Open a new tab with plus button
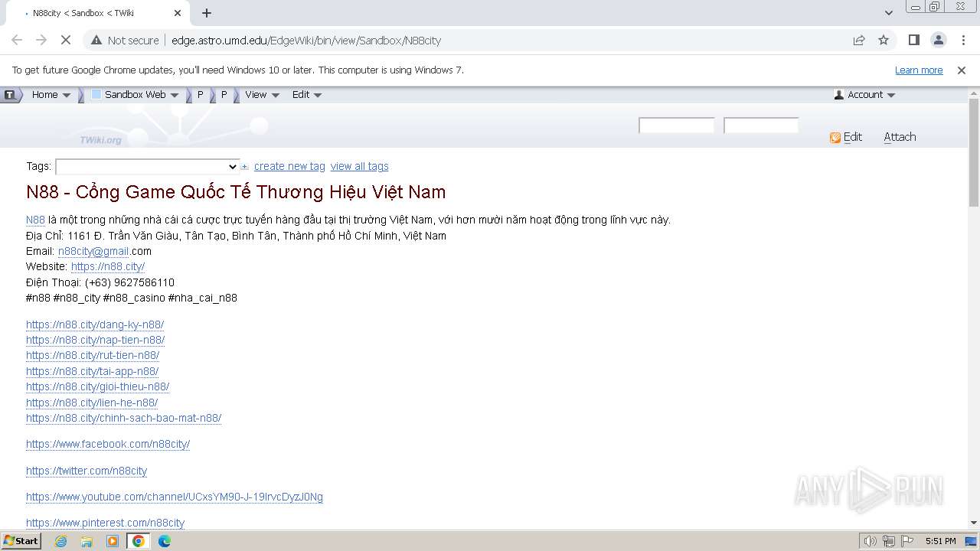This screenshot has height=551, width=980. tap(207, 13)
